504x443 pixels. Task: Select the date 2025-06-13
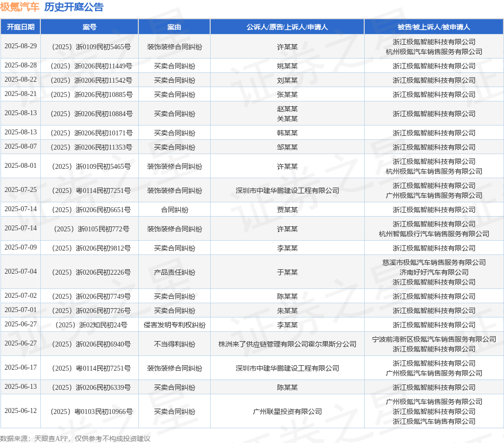coord(21,387)
